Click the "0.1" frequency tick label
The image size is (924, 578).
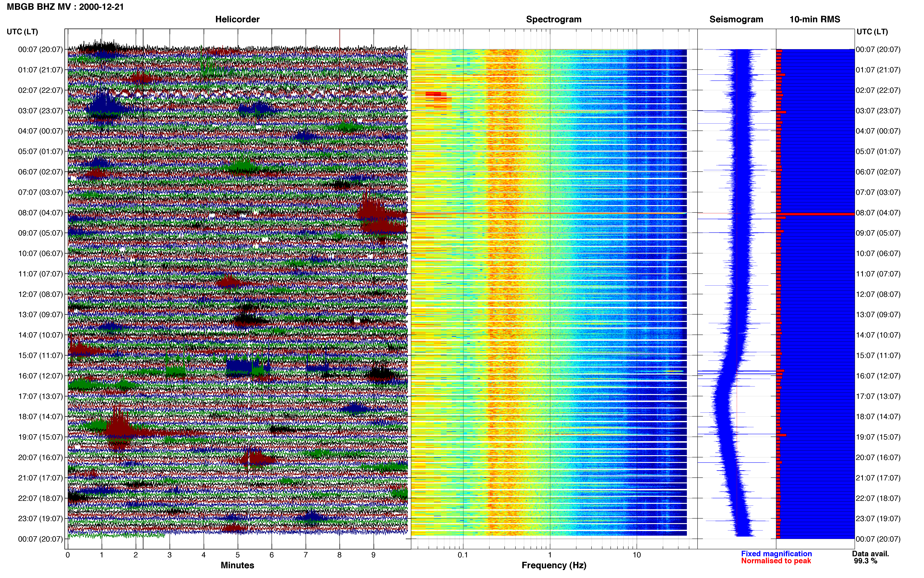[463, 555]
